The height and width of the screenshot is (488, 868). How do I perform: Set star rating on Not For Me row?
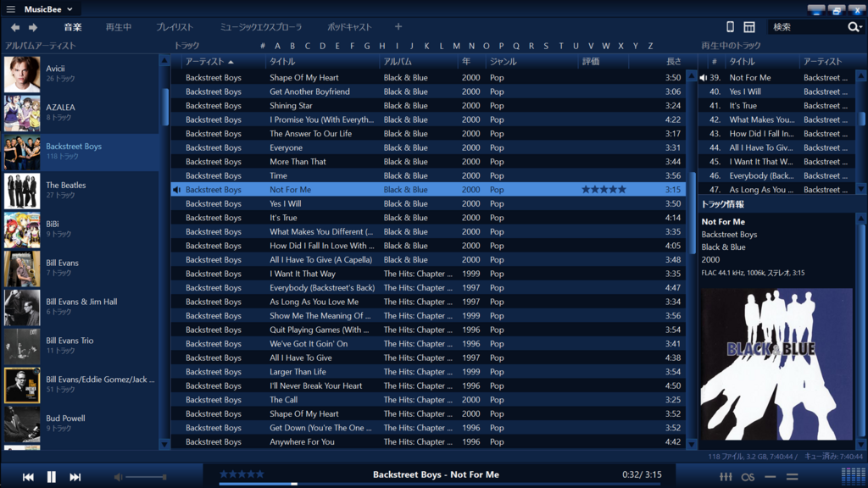pos(604,189)
